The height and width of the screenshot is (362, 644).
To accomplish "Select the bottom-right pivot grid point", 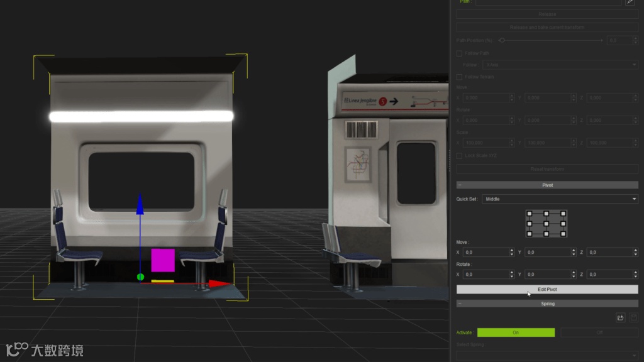I will (563, 234).
